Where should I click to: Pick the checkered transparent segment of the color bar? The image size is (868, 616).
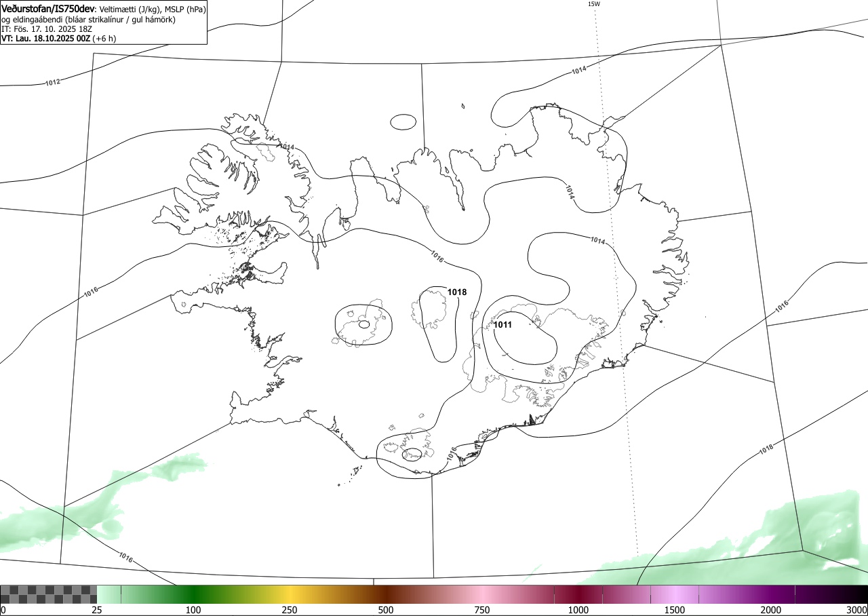[x=48, y=594]
